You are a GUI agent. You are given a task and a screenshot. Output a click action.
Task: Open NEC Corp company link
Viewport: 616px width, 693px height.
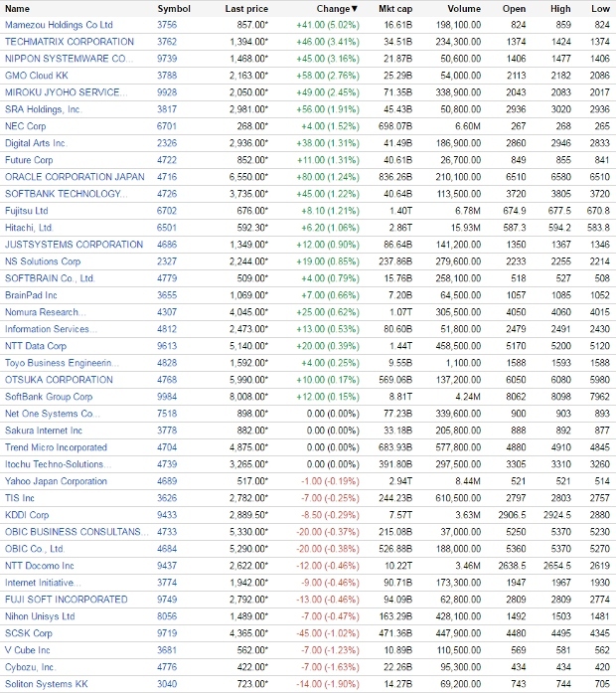pyautogui.click(x=25, y=126)
